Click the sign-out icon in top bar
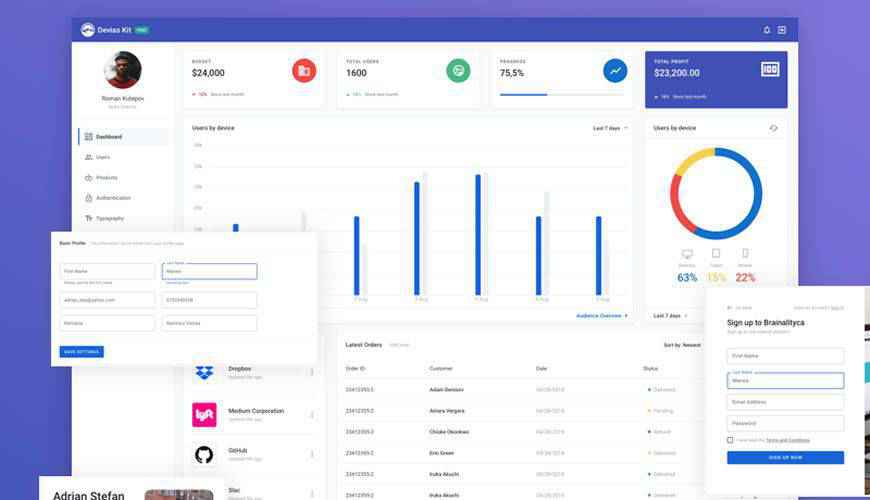This screenshot has height=500, width=870. tap(782, 30)
